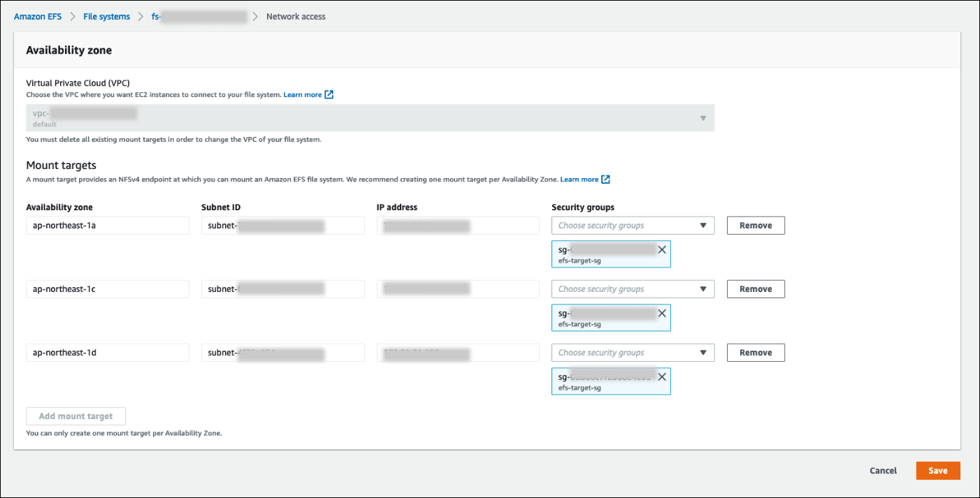Click the Add mount target button

point(75,416)
